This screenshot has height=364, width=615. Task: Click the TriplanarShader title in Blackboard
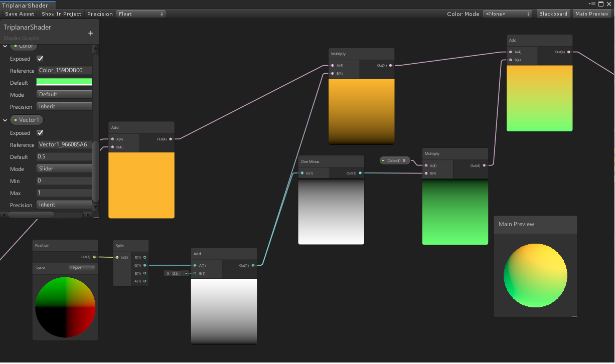[x=27, y=27]
